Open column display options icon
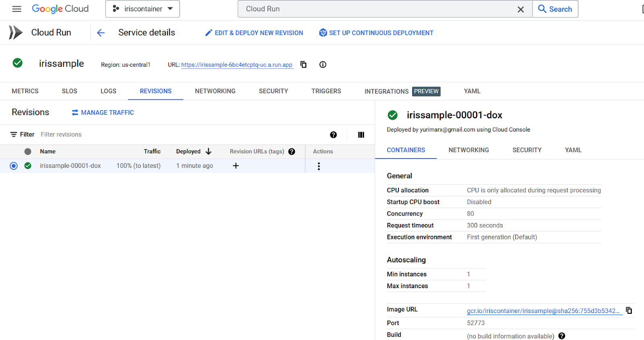This screenshot has height=340, width=644. pyautogui.click(x=361, y=135)
